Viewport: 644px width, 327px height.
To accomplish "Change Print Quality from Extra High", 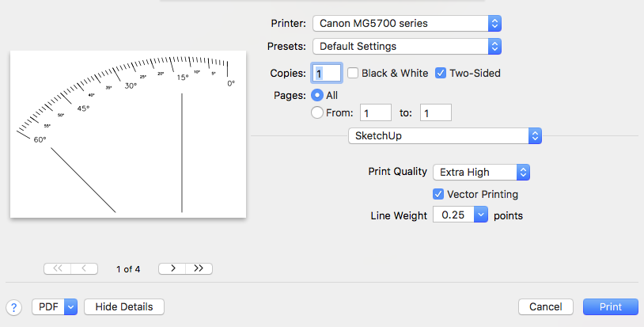I will click(481, 172).
